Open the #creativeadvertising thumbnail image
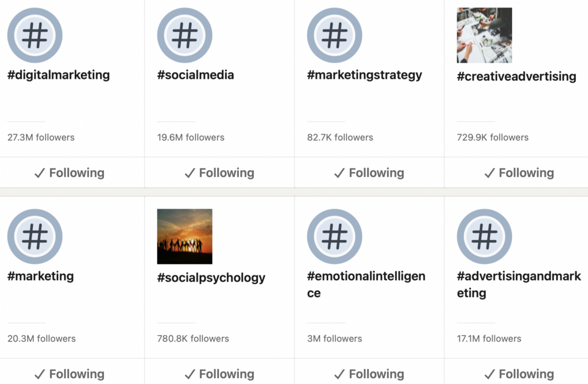This screenshot has width=588, height=384. [x=484, y=36]
